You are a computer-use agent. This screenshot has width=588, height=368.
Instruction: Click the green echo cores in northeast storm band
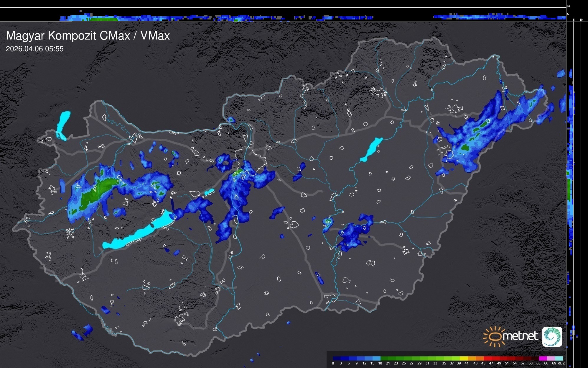pyautogui.click(x=465, y=147)
